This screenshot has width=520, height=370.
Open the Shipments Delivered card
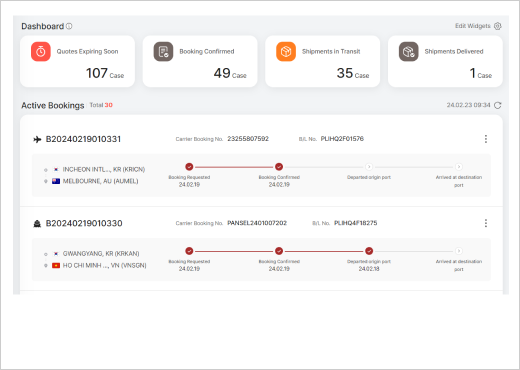tap(445, 61)
